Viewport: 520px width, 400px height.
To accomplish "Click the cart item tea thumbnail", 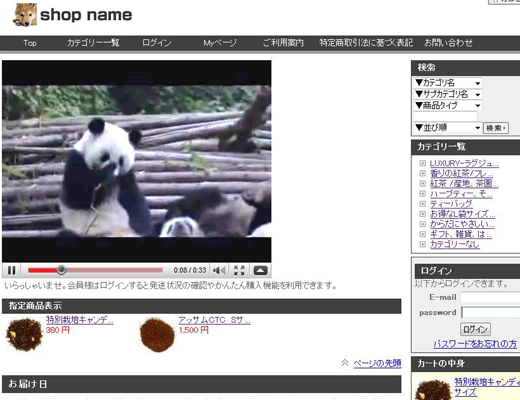I will [433, 390].
